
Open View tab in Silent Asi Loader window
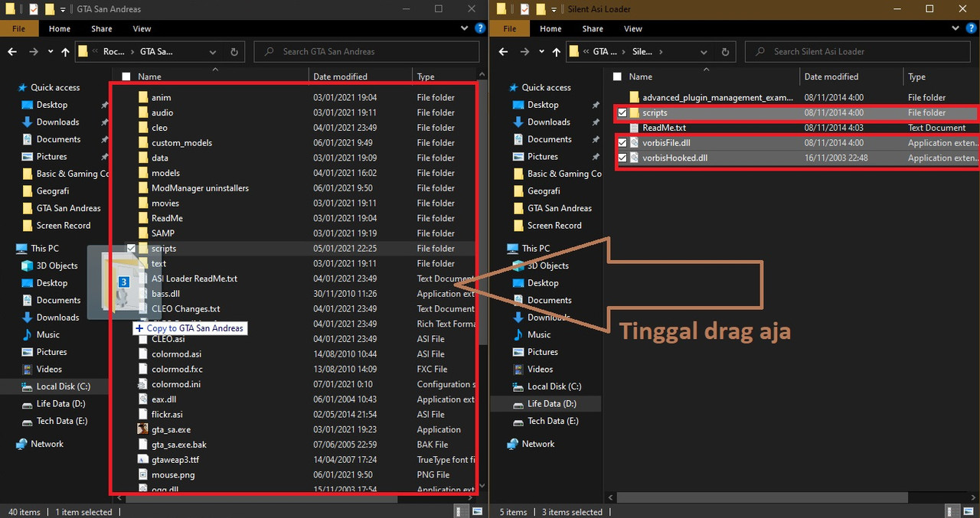click(632, 29)
